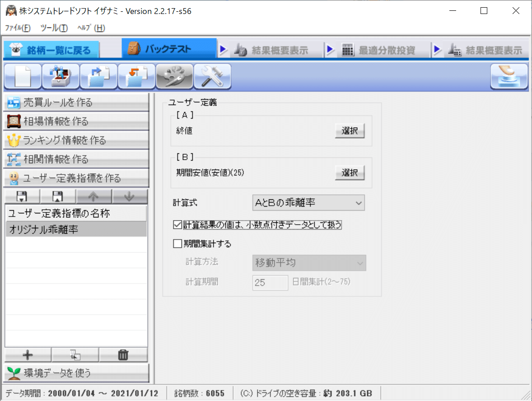
Task: Duplicate the selected indicator with copy icon
Action: point(75,355)
